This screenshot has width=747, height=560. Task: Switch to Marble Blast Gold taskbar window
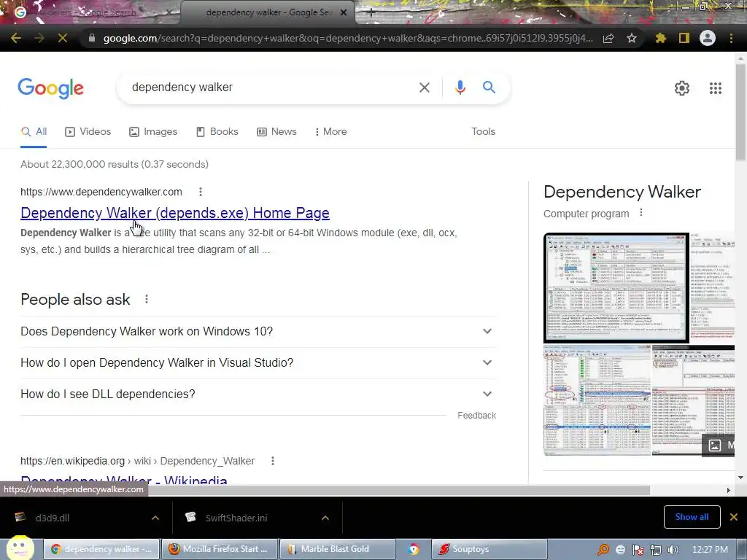pos(337,550)
